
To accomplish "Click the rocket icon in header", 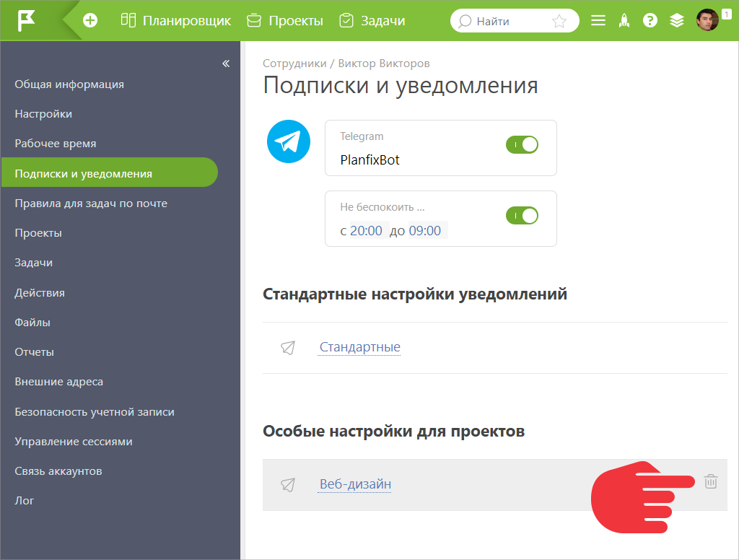I will pyautogui.click(x=624, y=20).
